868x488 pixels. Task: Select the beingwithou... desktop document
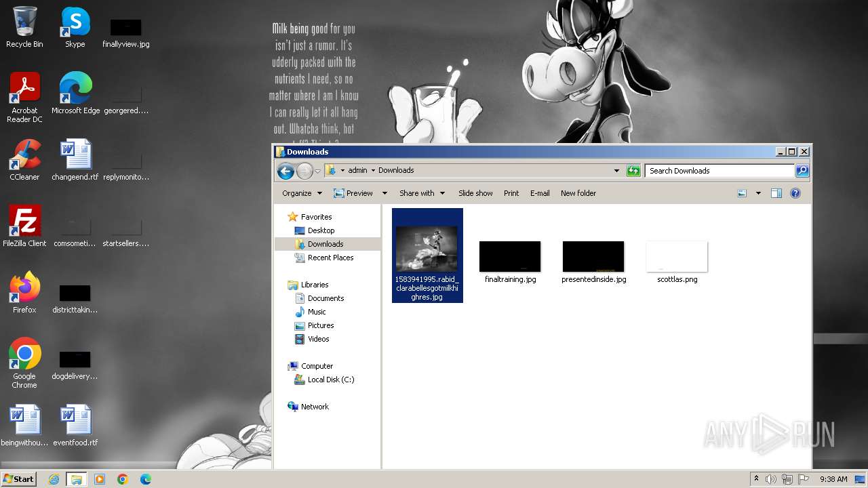tap(24, 426)
